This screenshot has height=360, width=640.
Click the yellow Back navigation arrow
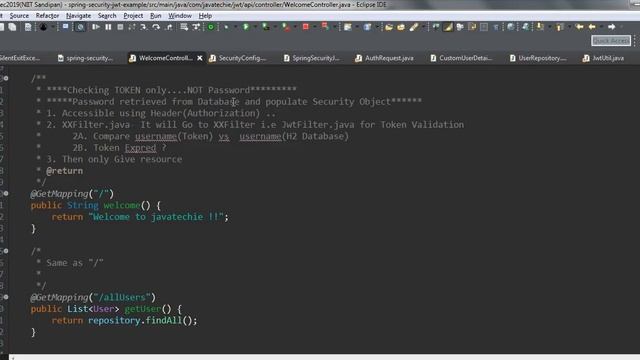point(592,27)
